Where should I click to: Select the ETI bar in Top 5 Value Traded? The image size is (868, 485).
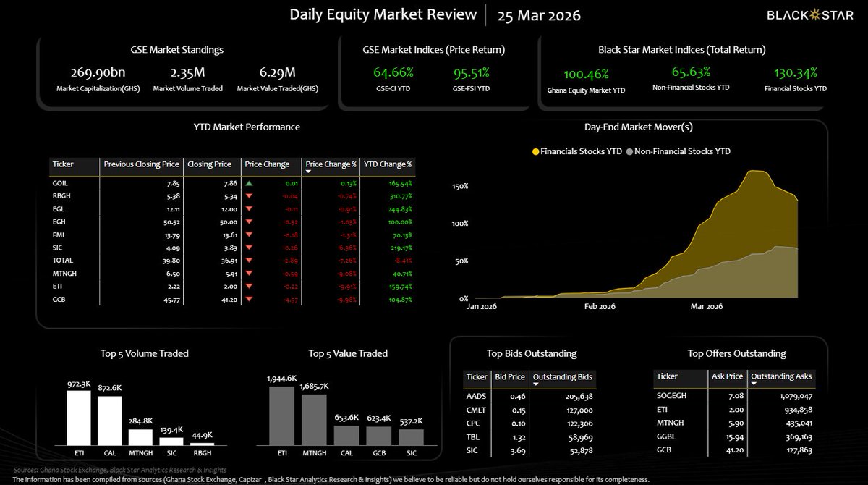pyautogui.click(x=281, y=416)
